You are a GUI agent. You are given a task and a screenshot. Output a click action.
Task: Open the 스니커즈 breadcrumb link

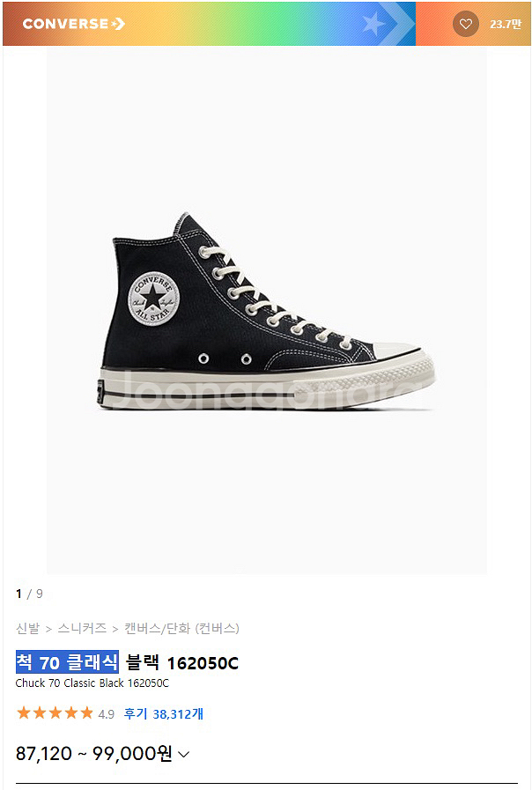(82, 628)
